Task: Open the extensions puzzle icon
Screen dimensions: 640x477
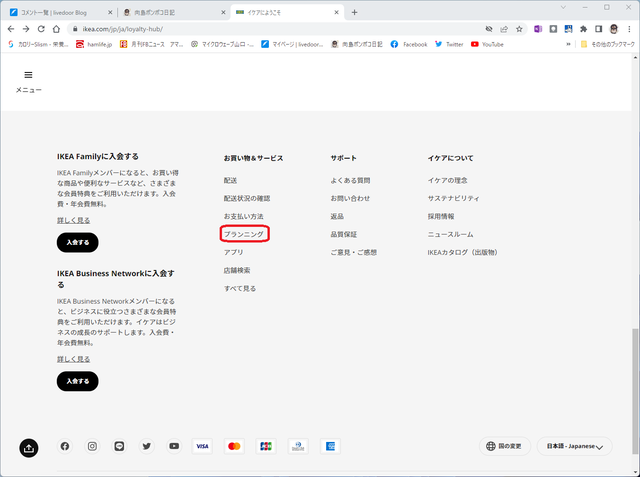Action: coord(584,29)
